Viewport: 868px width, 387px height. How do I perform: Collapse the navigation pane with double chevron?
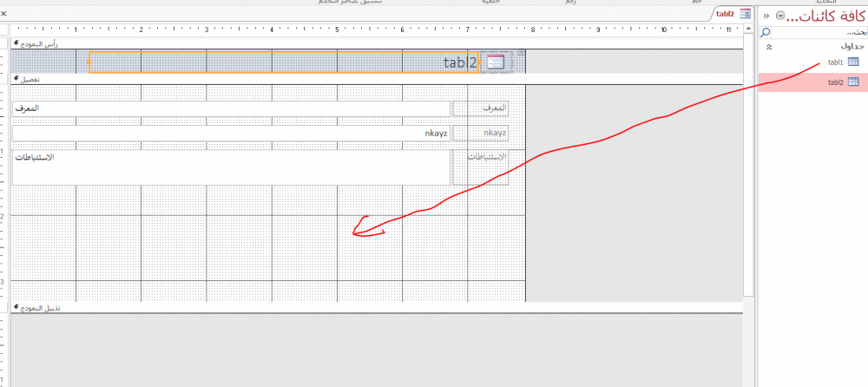coord(766,16)
